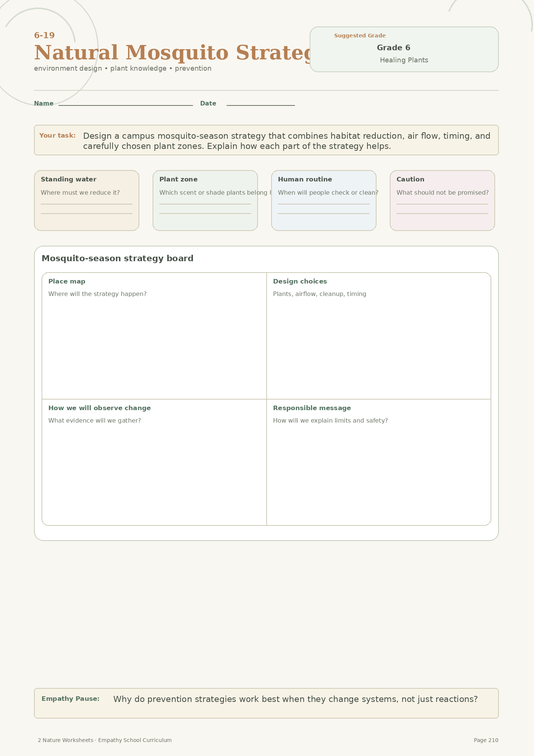
Task: Click Where must we reduce it prompt
Action: [80, 193]
